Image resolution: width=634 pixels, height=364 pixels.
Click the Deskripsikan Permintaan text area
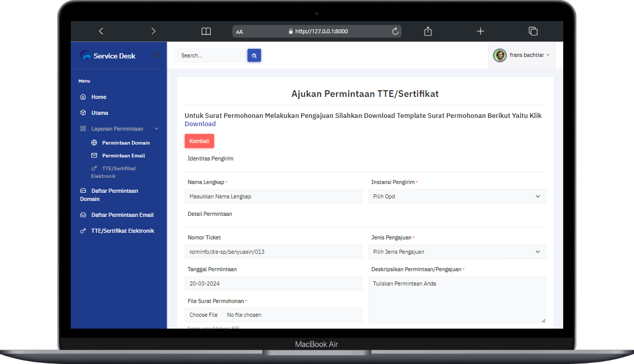pos(457,300)
